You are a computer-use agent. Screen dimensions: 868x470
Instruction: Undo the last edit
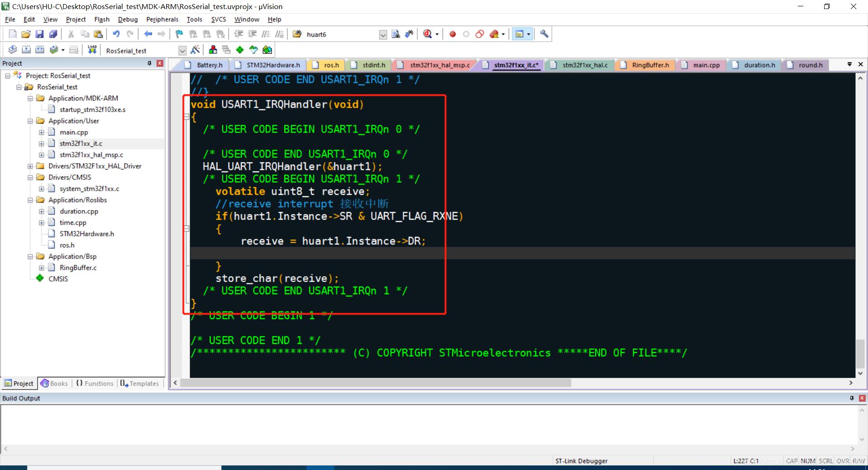pyautogui.click(x=117, y=34)
